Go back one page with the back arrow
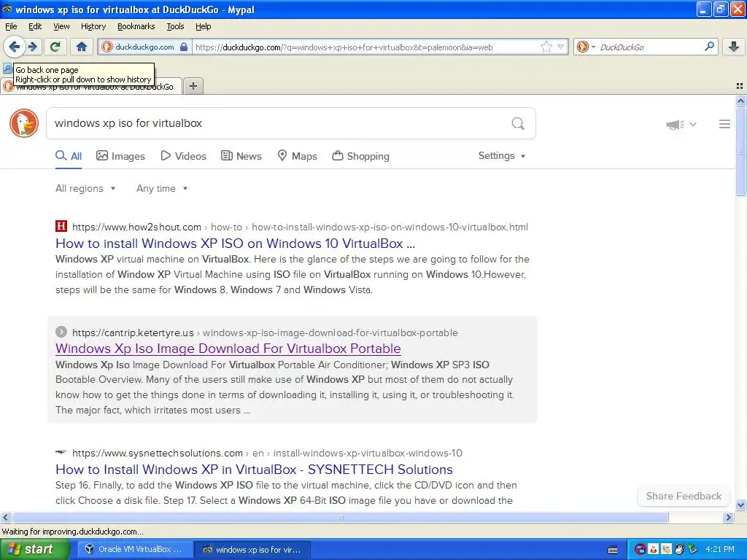Screen dimensions: 747x560 tap(15, 47)
